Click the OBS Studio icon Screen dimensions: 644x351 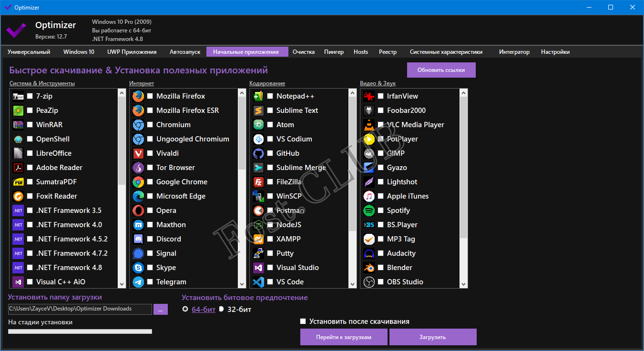(x=369, y=282)
